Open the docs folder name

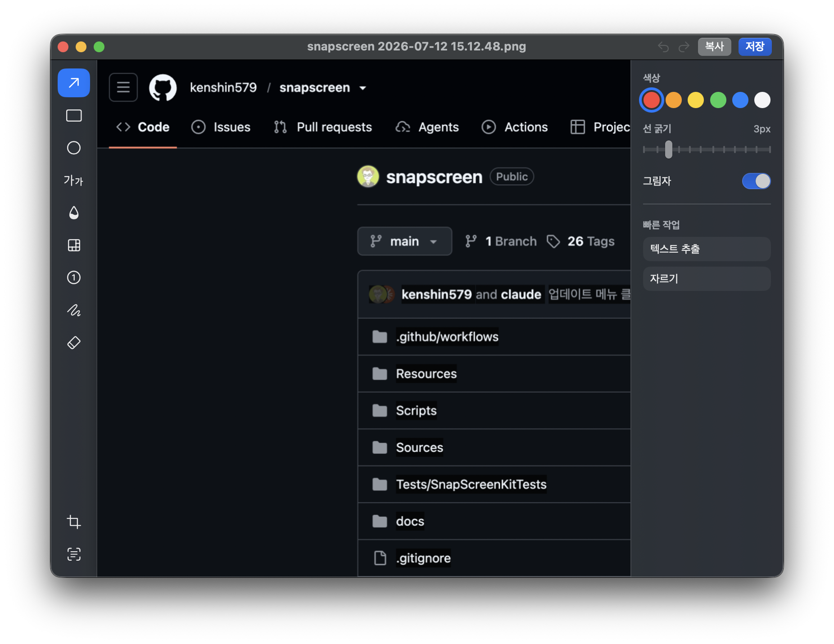pyautogui.click(x=410, y=522)
